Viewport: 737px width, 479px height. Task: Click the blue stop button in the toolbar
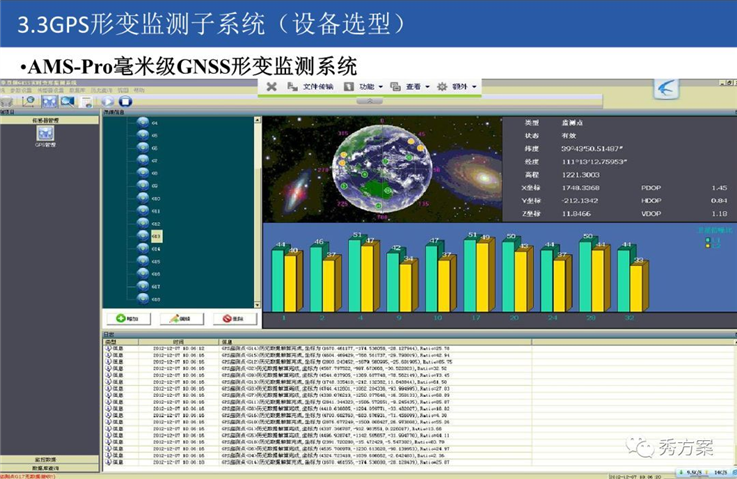pos(125,101)
